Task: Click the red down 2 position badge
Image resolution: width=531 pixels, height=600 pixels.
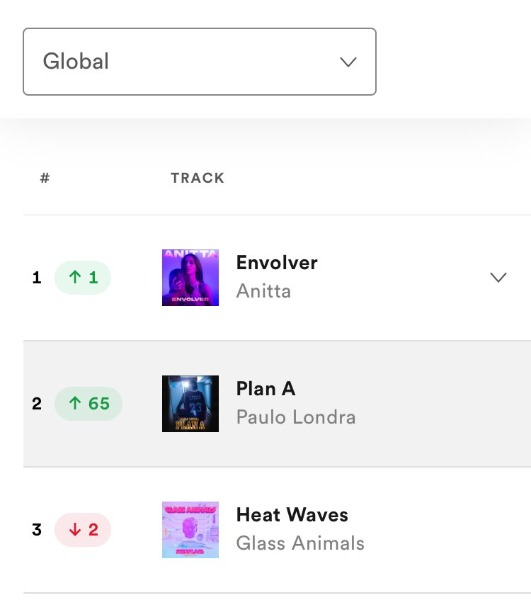Action: 83,530
